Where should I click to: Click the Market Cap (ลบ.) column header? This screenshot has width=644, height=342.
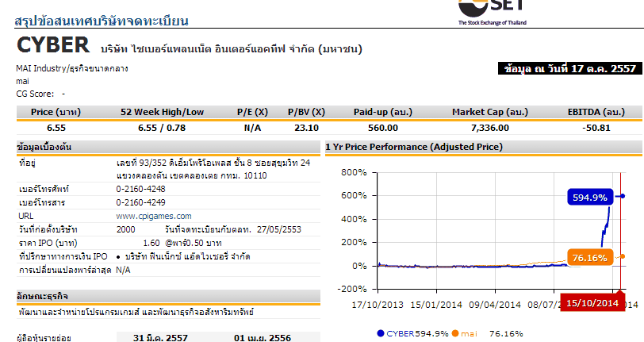point(490,112)
